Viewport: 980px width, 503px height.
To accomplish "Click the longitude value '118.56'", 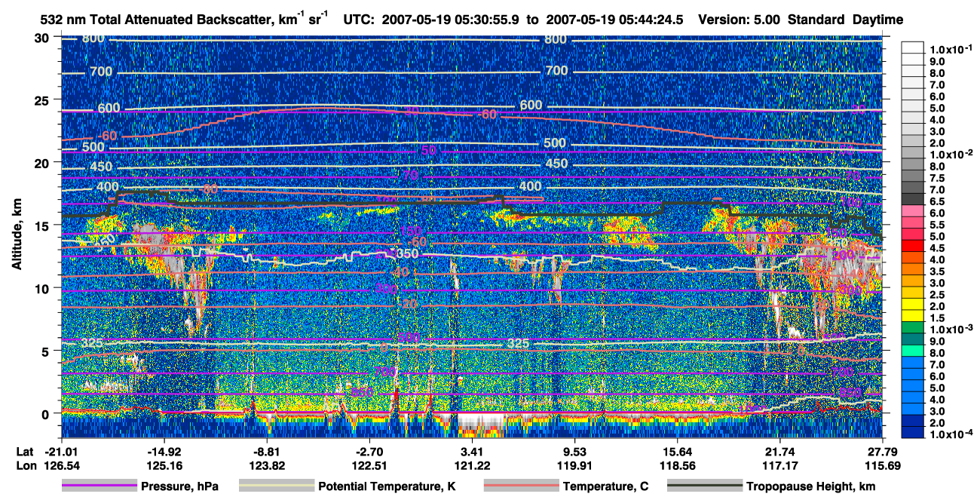I will coord(678,465).
